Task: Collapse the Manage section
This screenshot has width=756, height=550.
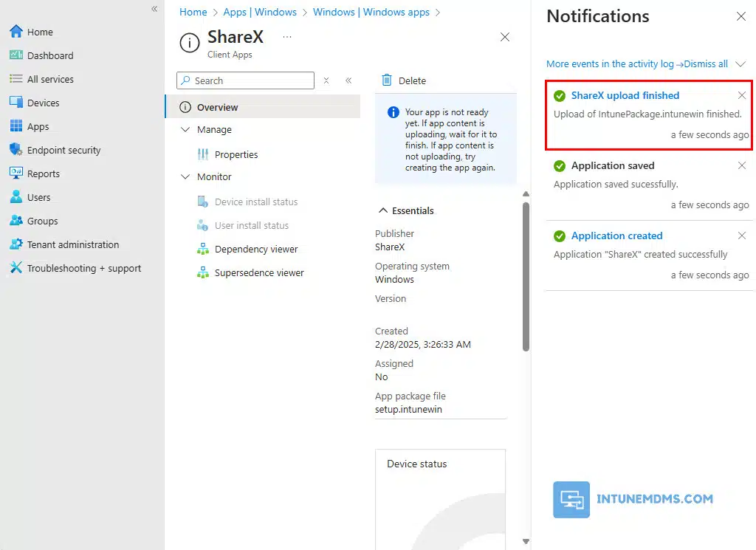Action: point(185,130)
